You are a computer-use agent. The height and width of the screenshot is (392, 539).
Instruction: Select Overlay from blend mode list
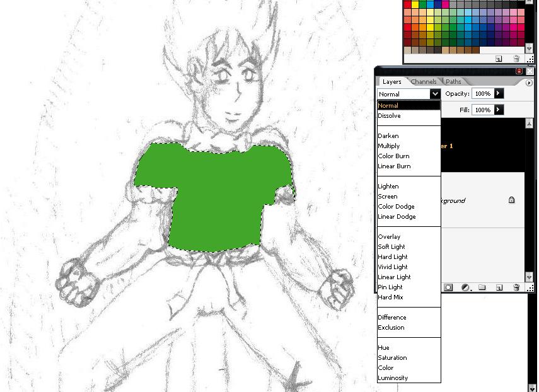coord(389,237)
